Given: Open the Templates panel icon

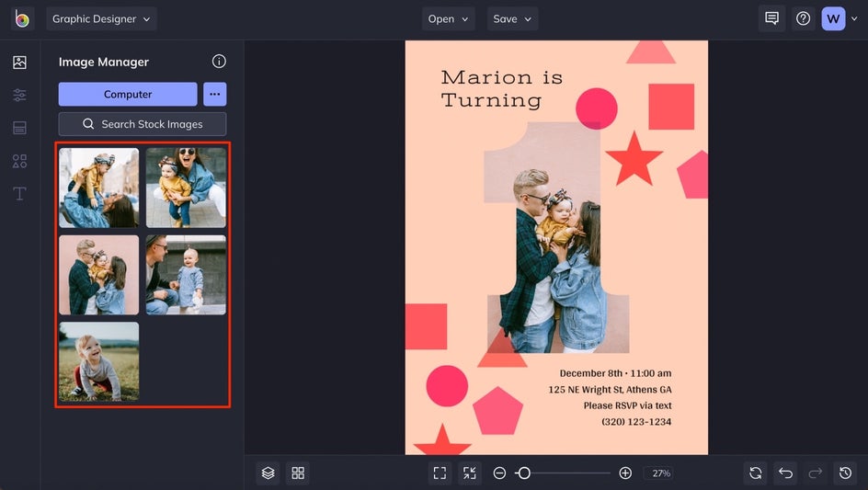Looking at the screenshot, I should 19,128.
